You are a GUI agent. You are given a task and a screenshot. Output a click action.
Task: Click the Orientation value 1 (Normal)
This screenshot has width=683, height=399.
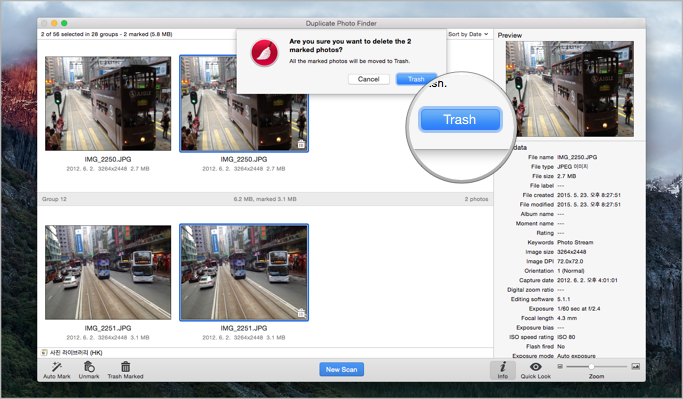point(571,271)
